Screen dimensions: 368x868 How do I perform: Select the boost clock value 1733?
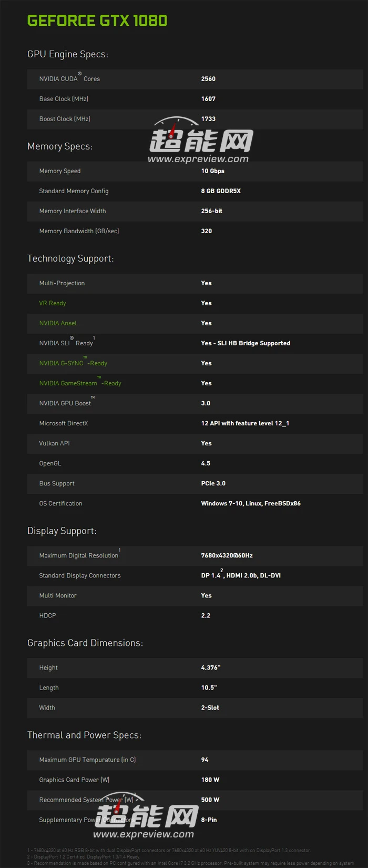click(208, 119)
